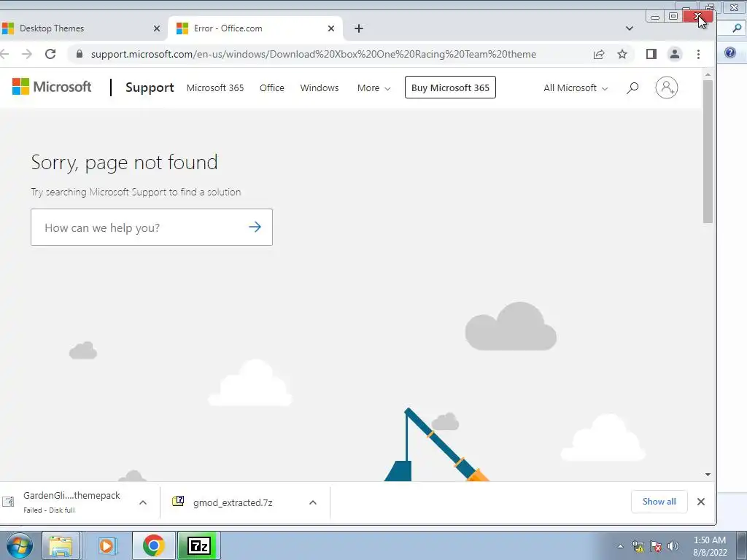Open the gmod_extracted.7z download item
747x560 pixels.
[233, 502]
